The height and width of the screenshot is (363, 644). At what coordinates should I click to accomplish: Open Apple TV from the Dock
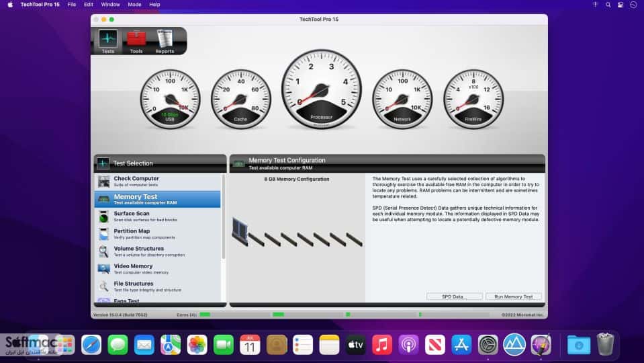[x=356, y=344]
